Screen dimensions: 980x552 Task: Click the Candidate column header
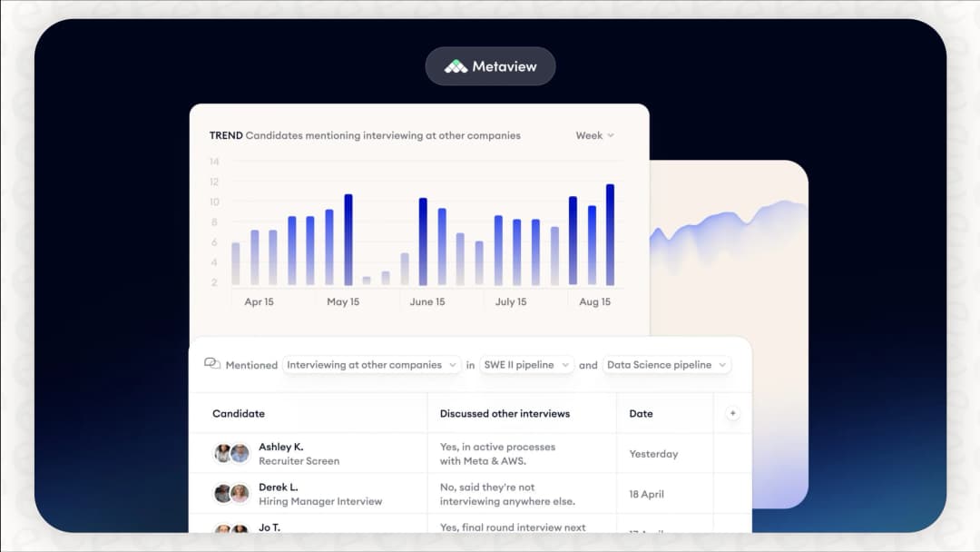pos(238,414)
